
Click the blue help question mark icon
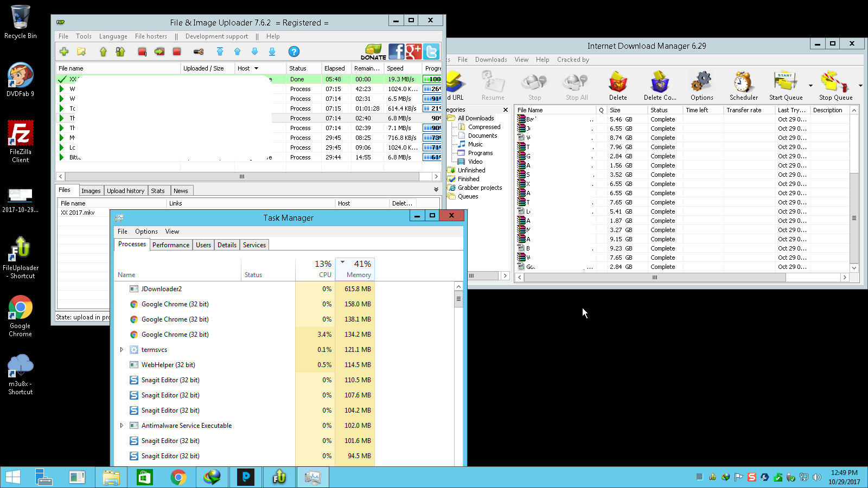pos(293,52)
